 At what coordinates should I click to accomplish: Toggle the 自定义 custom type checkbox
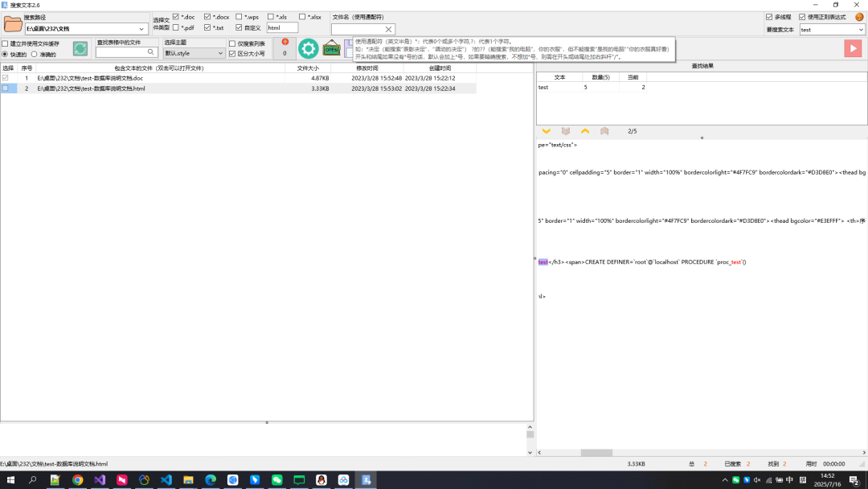(240, 27)
